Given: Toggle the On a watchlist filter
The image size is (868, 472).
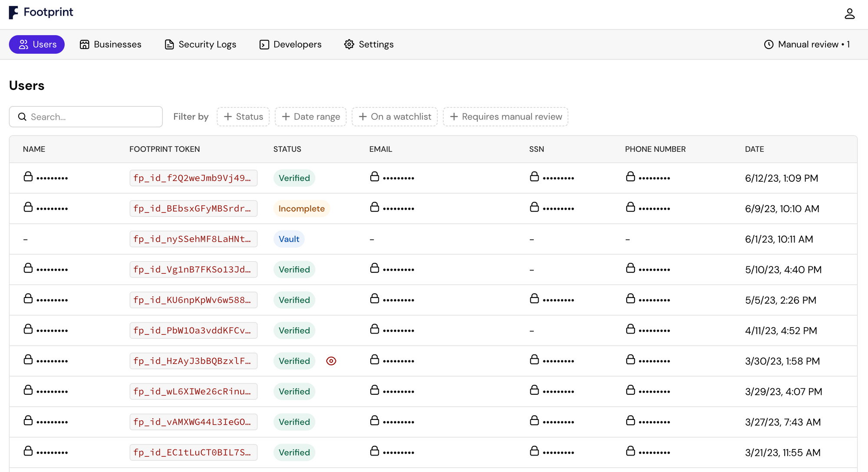Looking at the screenshot, I should click(x=395, y=117).
